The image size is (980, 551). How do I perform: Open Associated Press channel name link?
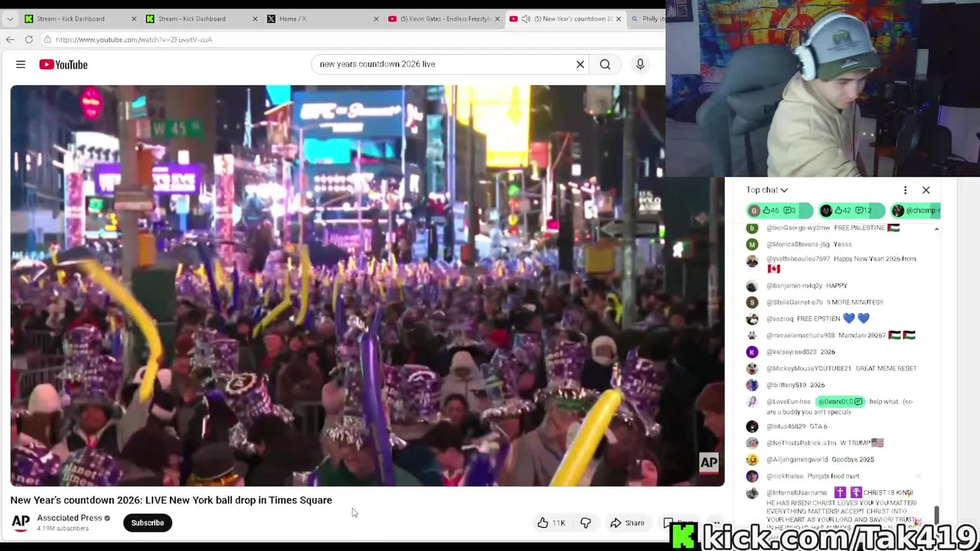[69, 518]
